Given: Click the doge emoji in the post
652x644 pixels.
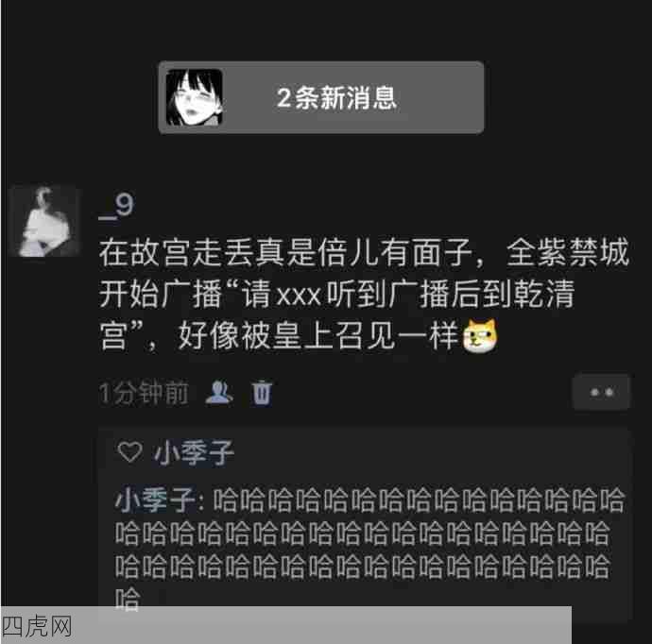Looking at the screenshot, I should point(481,336).
